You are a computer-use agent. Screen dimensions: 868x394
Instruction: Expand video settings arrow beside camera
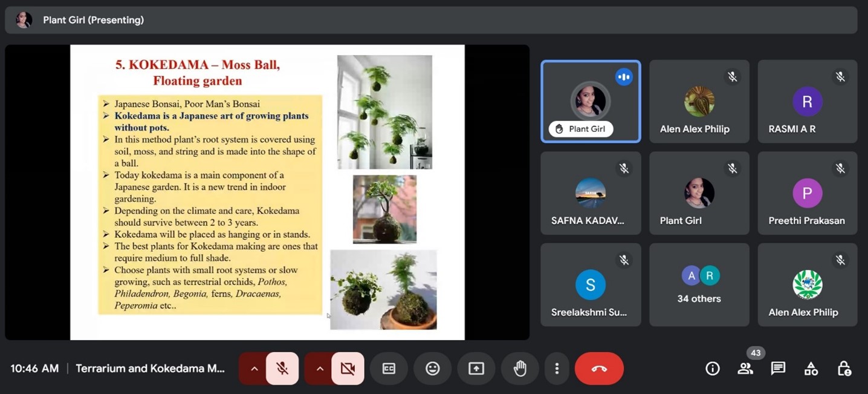coord(320,369)
